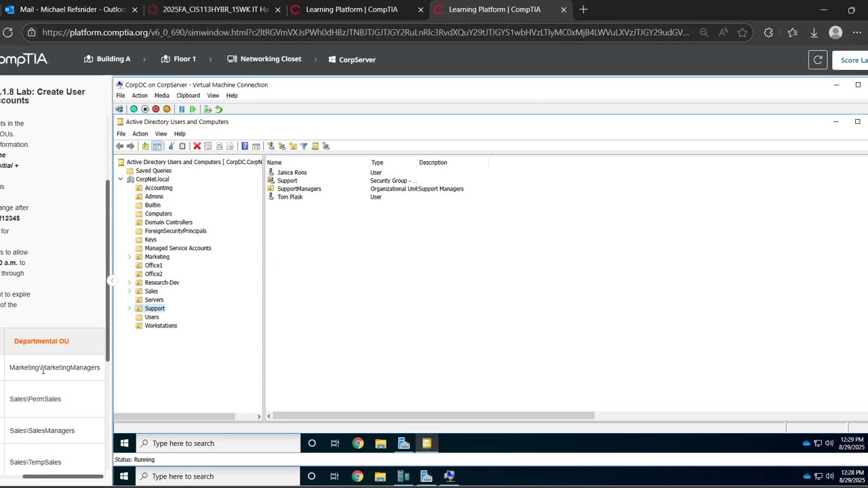The height and width of the screenshot is (488, 868).
Task: Click the red Shut Down VM icon
Action: 155,109
